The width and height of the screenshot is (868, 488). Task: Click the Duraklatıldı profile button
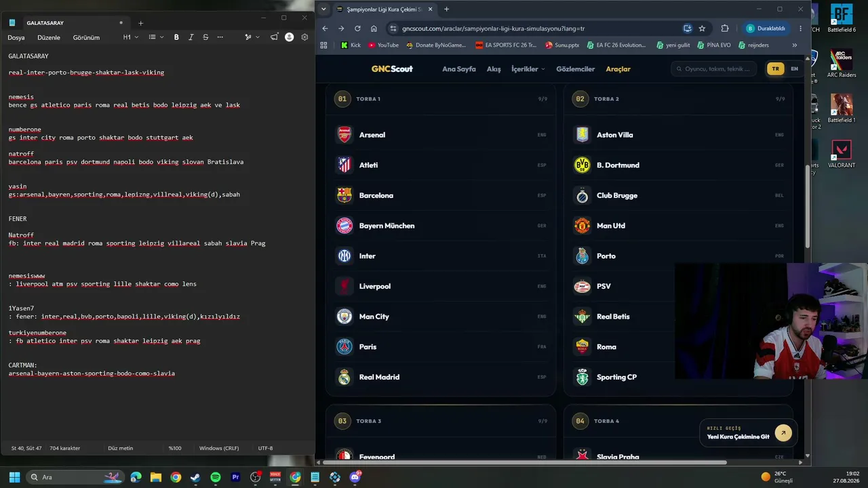(x=766, y=28)
